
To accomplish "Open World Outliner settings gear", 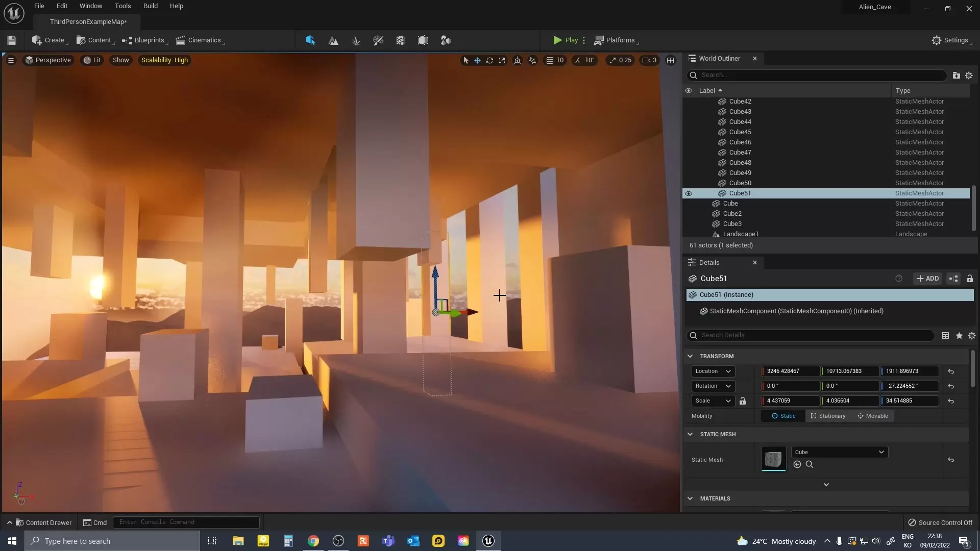I will [969, 76].
